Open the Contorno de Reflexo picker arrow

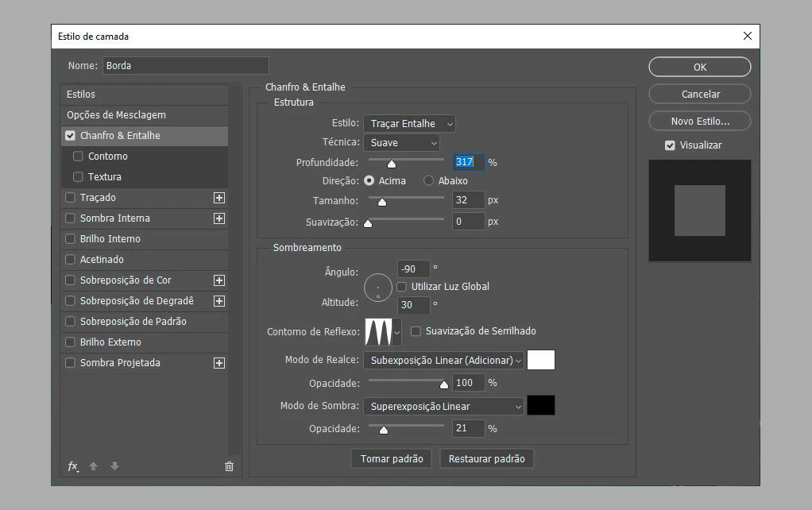pyautogui.click(x=397, y=332)
